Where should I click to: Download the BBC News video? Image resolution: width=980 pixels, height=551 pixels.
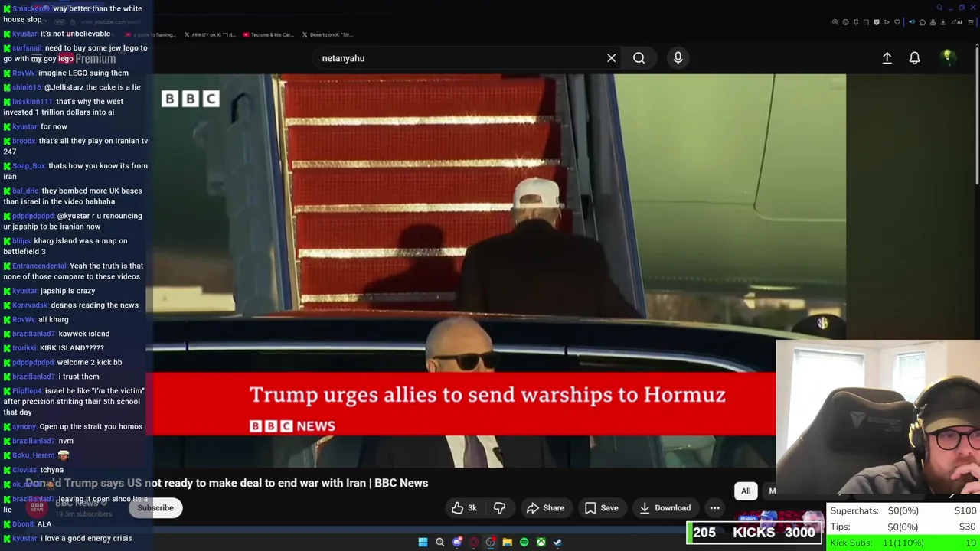665,508
